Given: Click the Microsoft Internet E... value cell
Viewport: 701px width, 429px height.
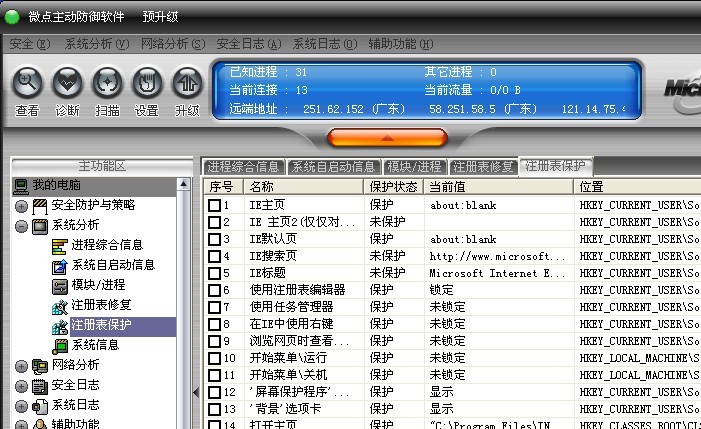Looking at the screenshot, I should (x=497, y=273).
